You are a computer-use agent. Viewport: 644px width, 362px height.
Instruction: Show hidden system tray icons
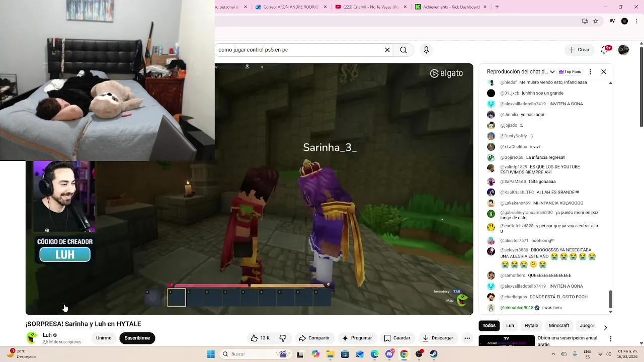click(553, 354)
